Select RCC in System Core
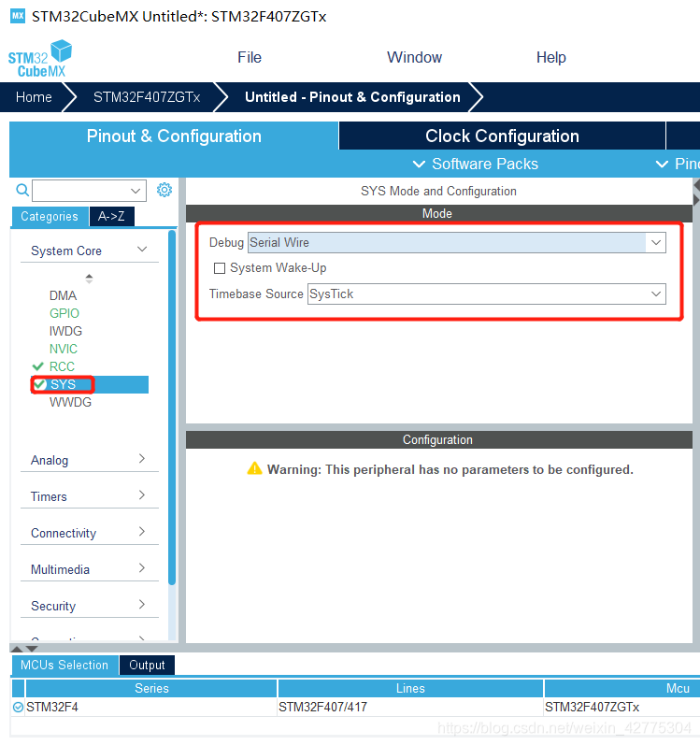Image resolution: width=700 pixels, height=745 pixels. 62,366
